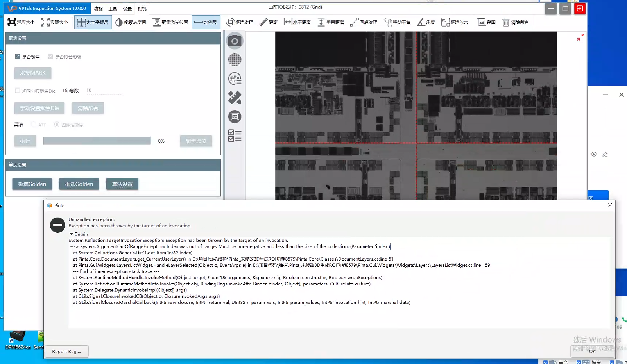Image resolution: width=627 pixels, height=364 pixels.
Task: Collapse image view with red arrows icon
Action: [580, 37]
